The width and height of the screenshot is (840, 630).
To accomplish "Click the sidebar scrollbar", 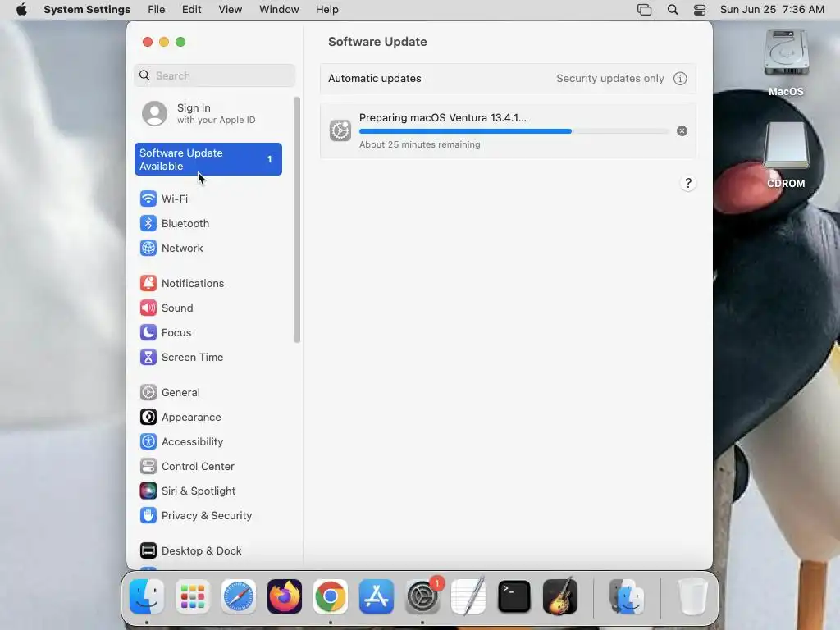I will (297, 220).
